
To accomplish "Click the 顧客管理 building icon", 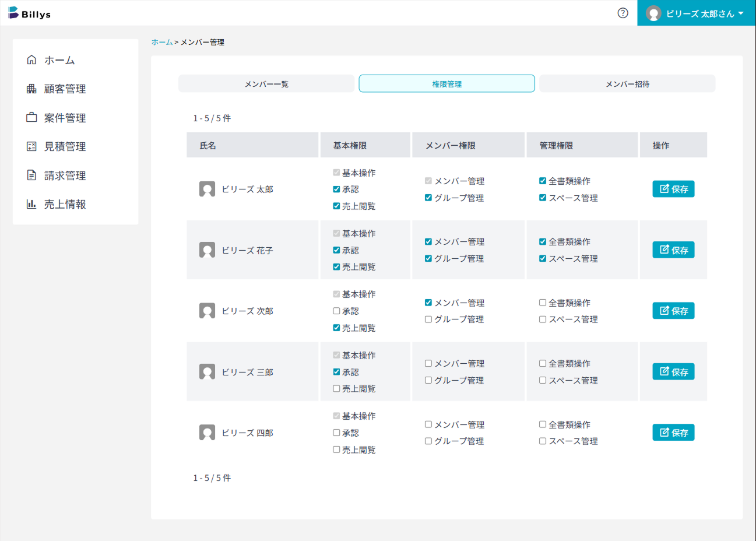I will point(31,89).
